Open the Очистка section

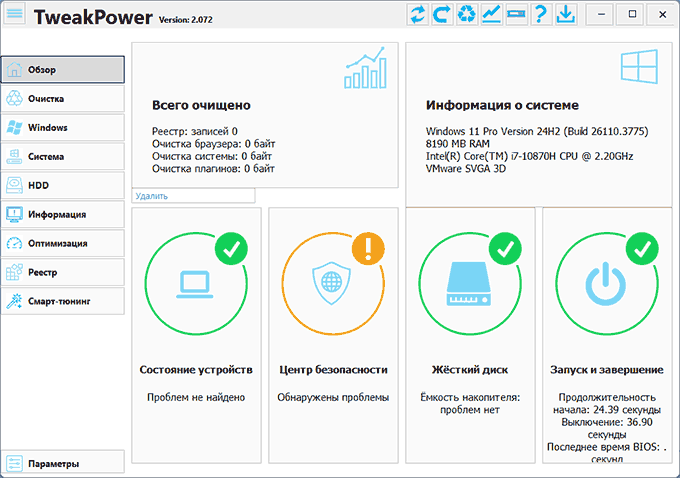point(63,98)
